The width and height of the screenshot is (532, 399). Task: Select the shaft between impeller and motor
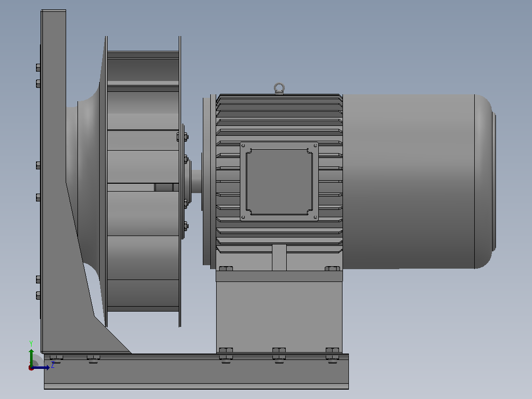click(x=196, y=181)
